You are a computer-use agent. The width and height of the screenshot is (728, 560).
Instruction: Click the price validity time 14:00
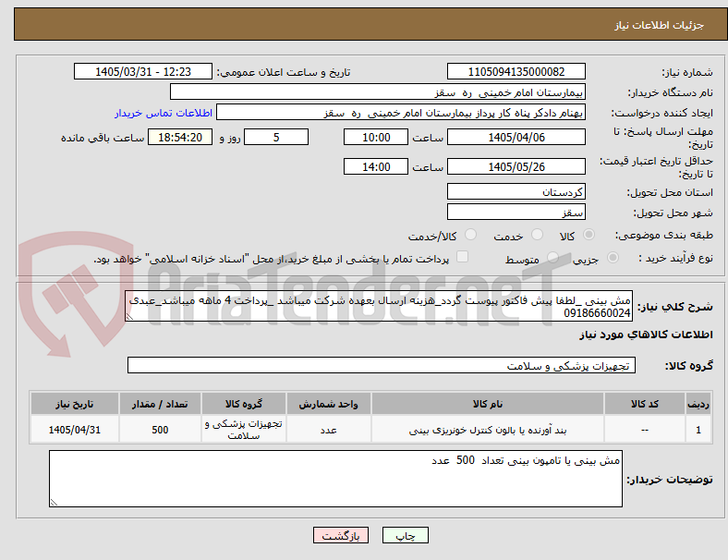tap(376, 166)
